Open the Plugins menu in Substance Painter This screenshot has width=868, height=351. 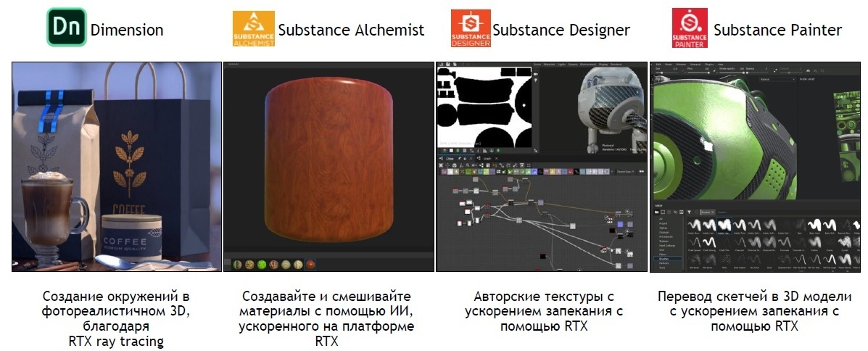(x=709, y=65)
